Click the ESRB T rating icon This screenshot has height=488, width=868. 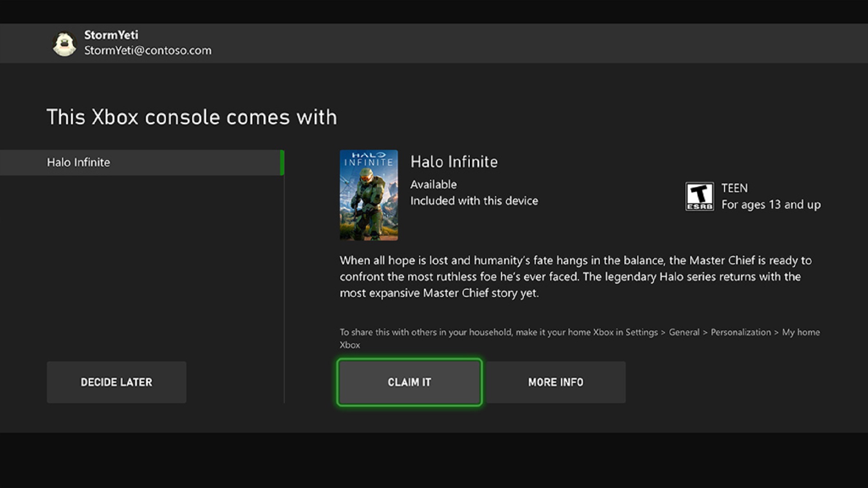tap(699, 196)
